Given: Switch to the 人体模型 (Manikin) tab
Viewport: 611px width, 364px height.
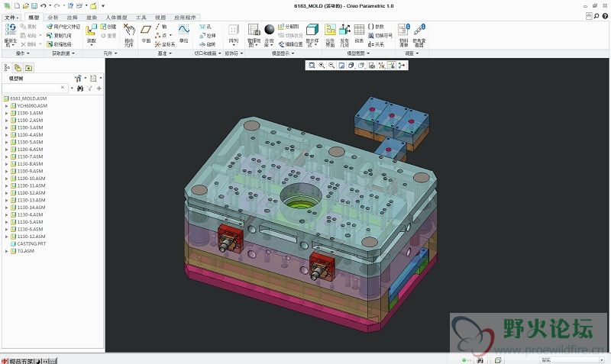Looking at the screenshot, I should pyautogui.click(x=116, y=18).
